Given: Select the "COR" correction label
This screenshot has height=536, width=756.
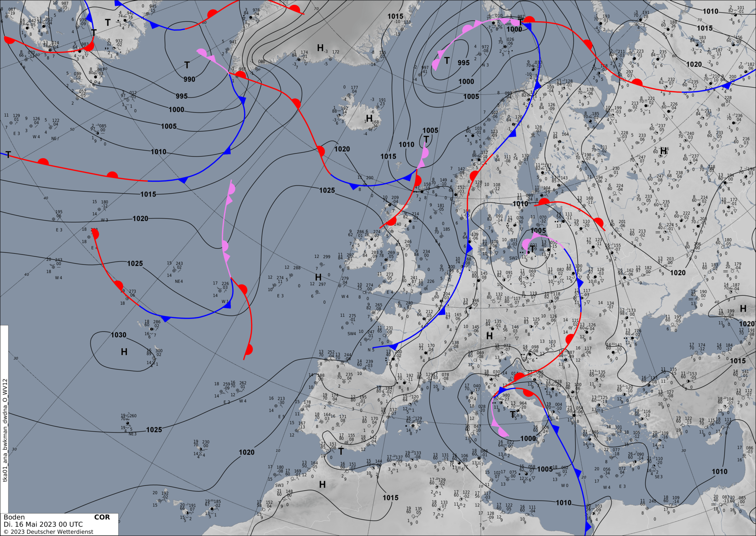Looking at the screenshot, I should [102, 517].
